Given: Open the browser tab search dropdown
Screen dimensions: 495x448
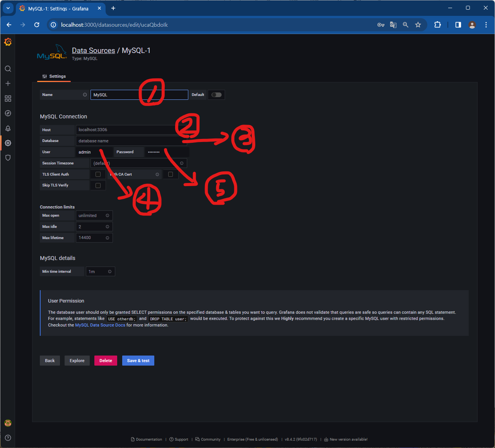Looking at the screenshot, I should pyautogui.click(x=8, y=8).
